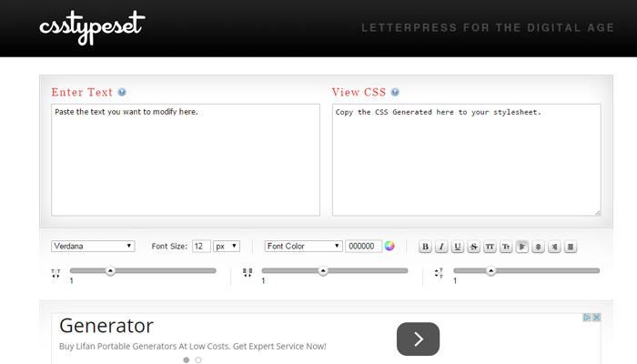The width and height of the screenshot is (637, 364).
Task: Justify the text alignment
Action: (571, 247)
